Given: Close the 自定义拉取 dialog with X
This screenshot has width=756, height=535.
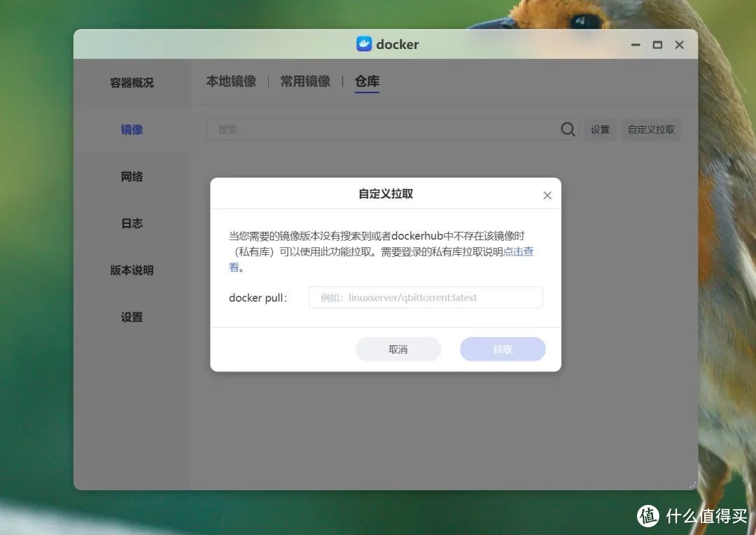Looking at the screenshot, I should (547, 195).
